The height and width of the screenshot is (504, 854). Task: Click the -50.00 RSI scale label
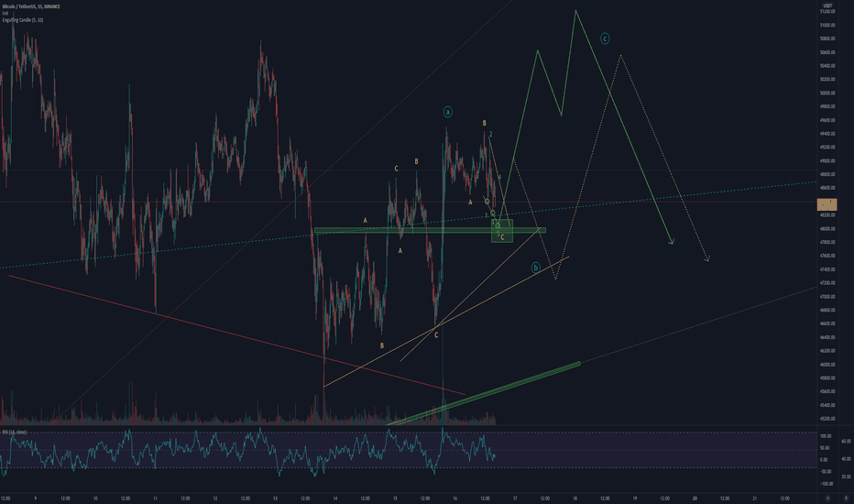827,471
